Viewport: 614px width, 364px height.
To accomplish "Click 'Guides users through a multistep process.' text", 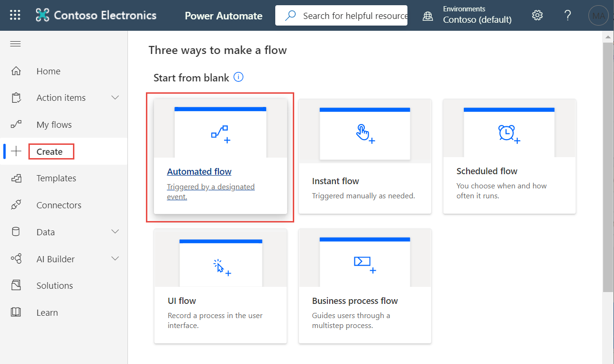I will coord(351,320).
